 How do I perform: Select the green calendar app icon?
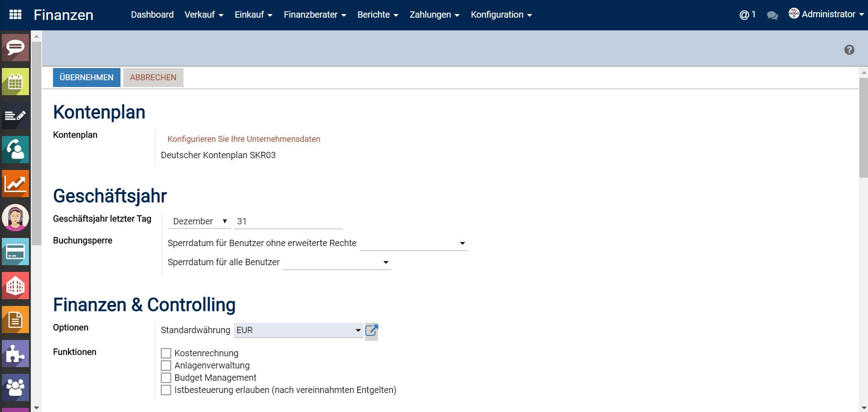point(15,82)
